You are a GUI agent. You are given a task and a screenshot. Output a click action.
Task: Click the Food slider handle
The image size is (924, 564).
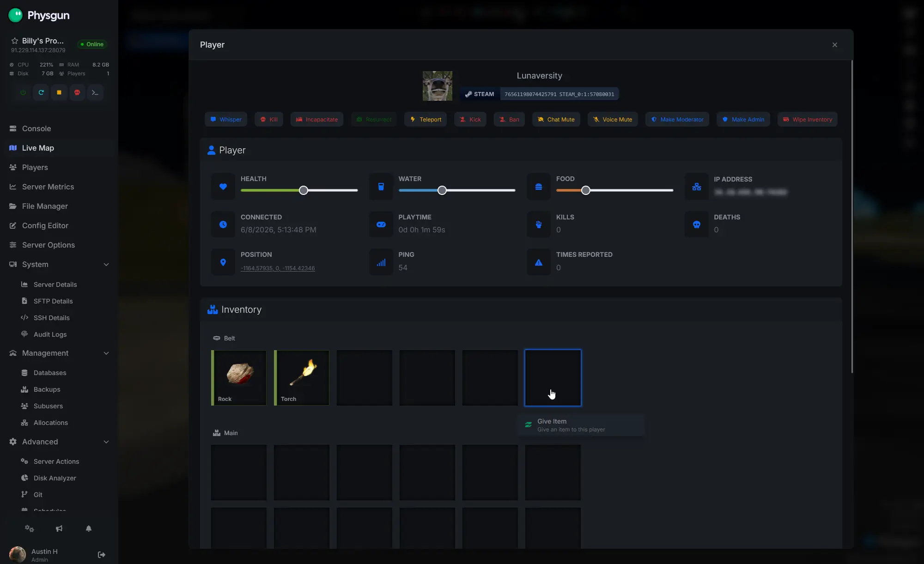tap(586, 190)
